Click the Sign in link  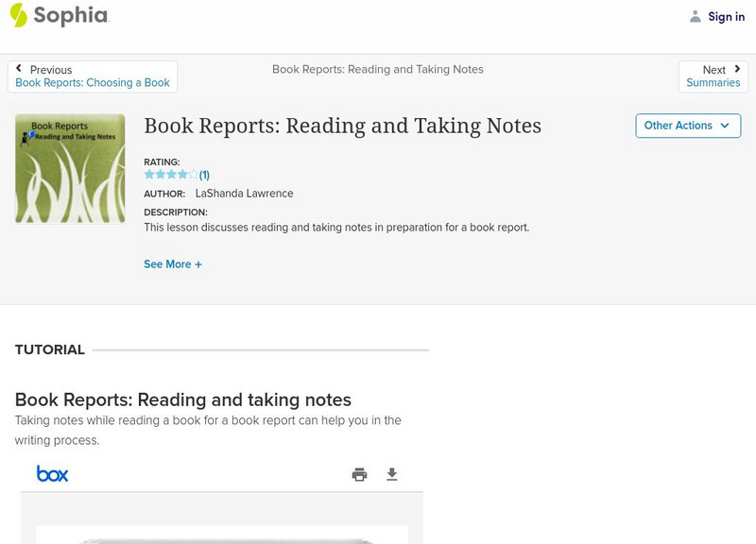[726, 16]
